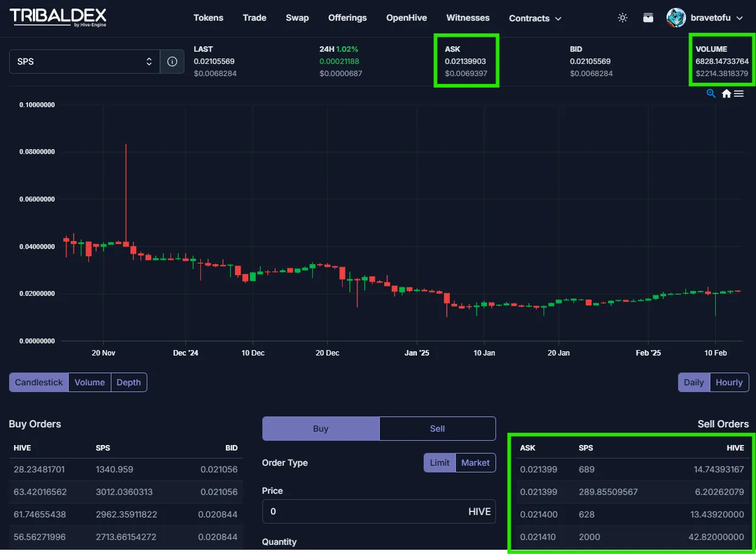
Task: Open the Witnesses page
Action: click(467, 18)
